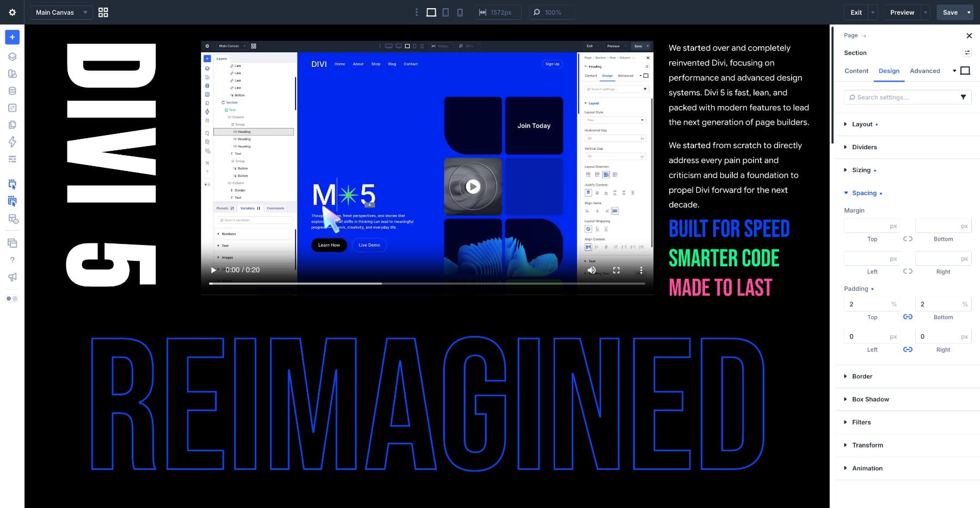Open help question mark icon

pyautogui.click(x=12, y=260)
